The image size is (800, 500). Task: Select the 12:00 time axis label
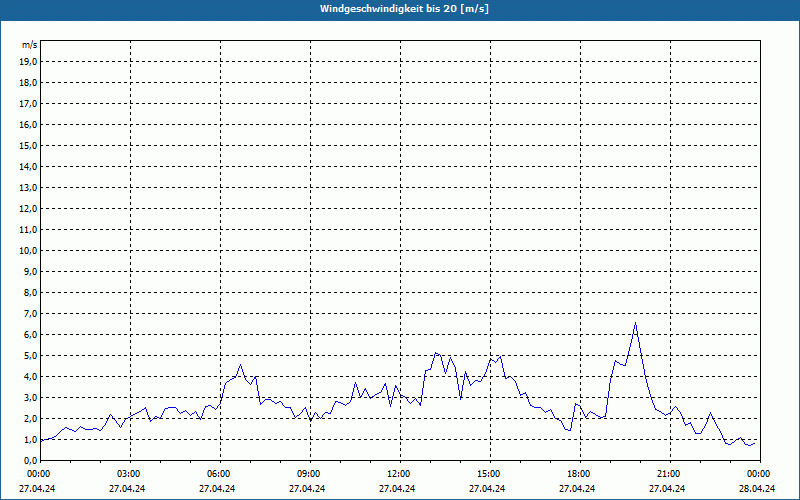tap(399, 474)
